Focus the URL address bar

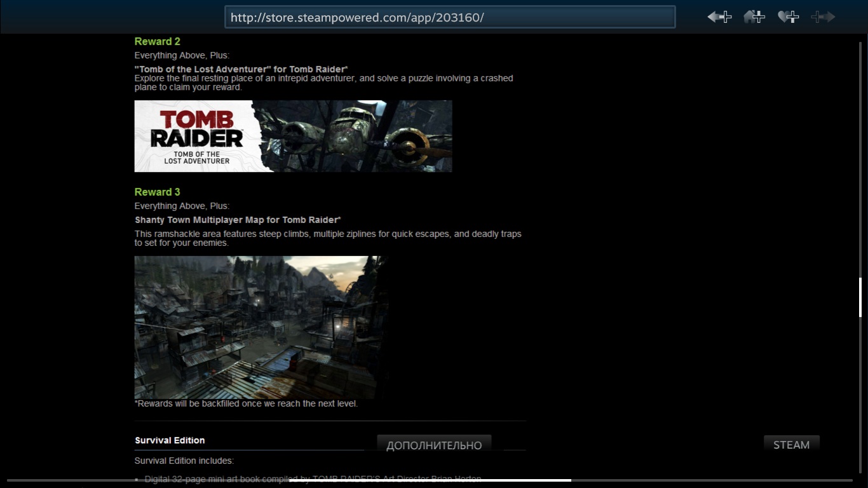point(450,17)
